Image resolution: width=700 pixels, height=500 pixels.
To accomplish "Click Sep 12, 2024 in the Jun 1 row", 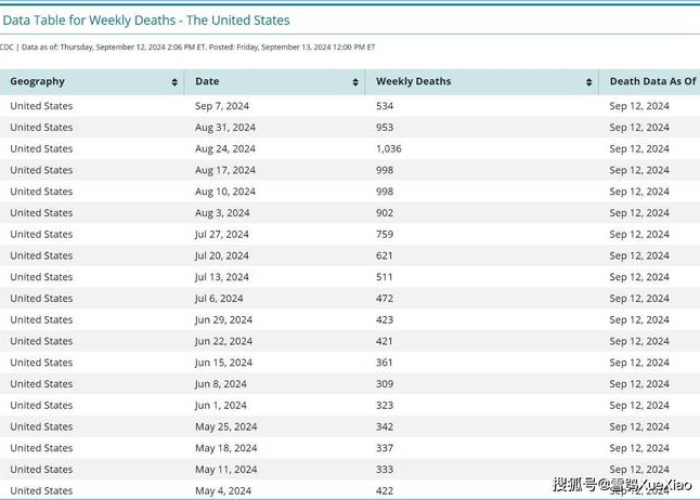I will pyautogui.click(x=639, y=406).
